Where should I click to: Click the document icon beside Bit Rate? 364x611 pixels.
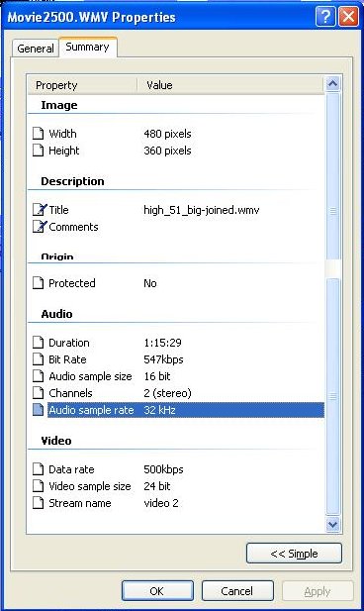38,358
